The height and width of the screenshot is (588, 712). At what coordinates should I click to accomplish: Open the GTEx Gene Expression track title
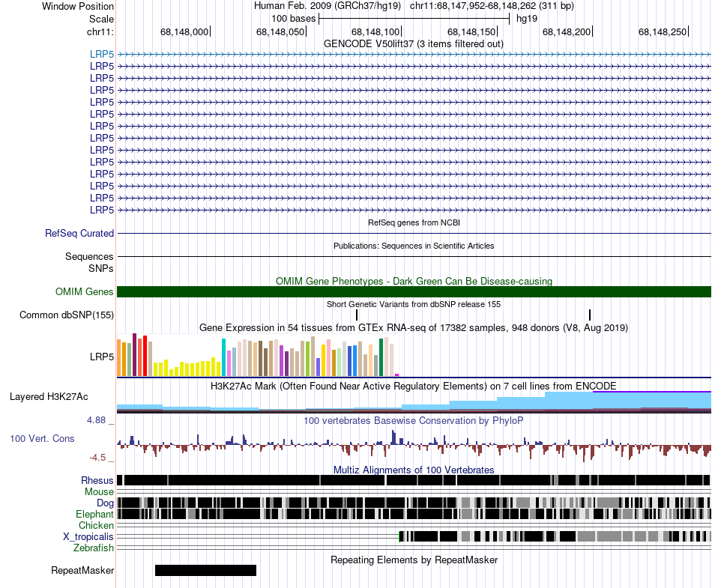[x=414, y=327]
